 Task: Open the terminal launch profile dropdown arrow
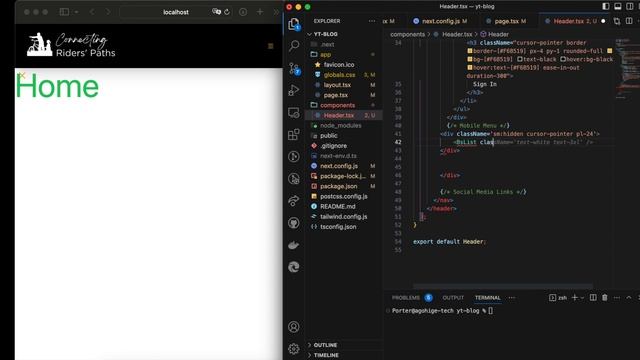[x=582, y=298]
